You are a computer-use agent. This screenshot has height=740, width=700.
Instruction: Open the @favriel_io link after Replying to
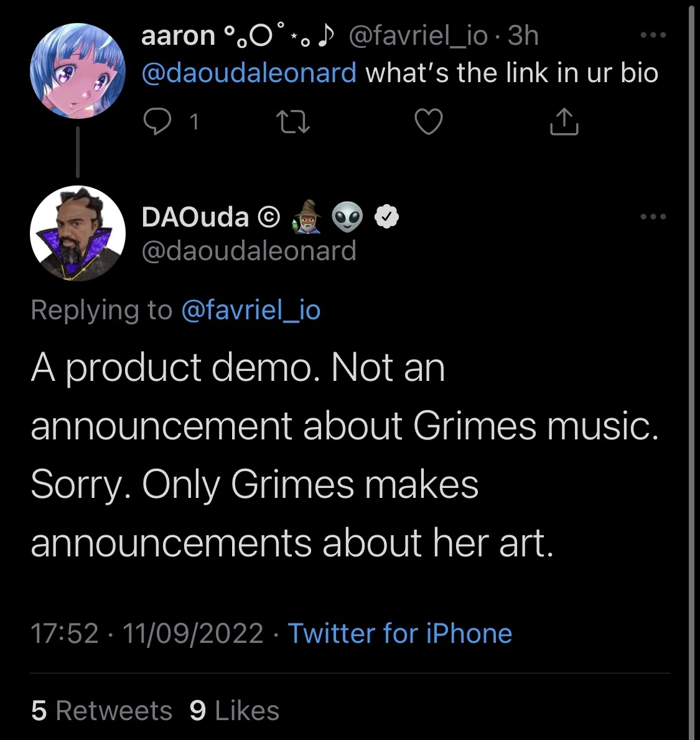(x=251, y=309)
